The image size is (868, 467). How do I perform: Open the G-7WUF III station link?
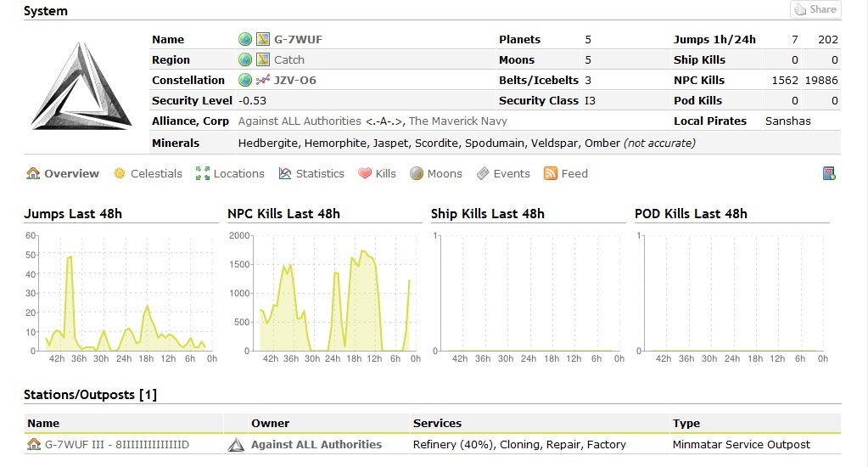tap(116, 444)
